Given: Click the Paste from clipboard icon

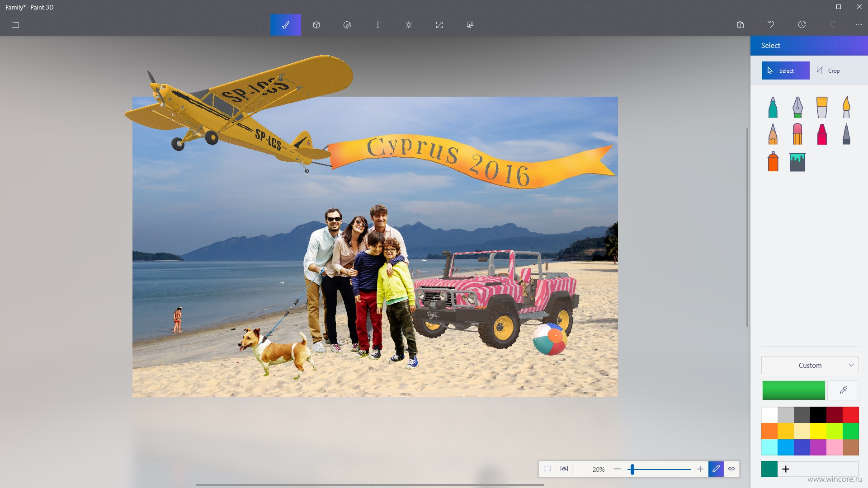Looking at the screenshot, I should point(741,24).
